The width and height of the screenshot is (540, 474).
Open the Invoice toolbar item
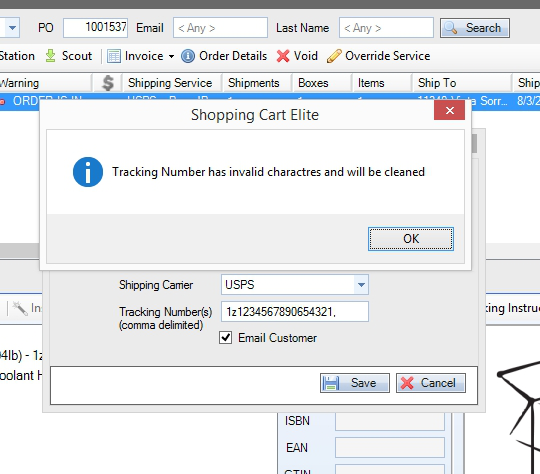click(x=140, y=56)
